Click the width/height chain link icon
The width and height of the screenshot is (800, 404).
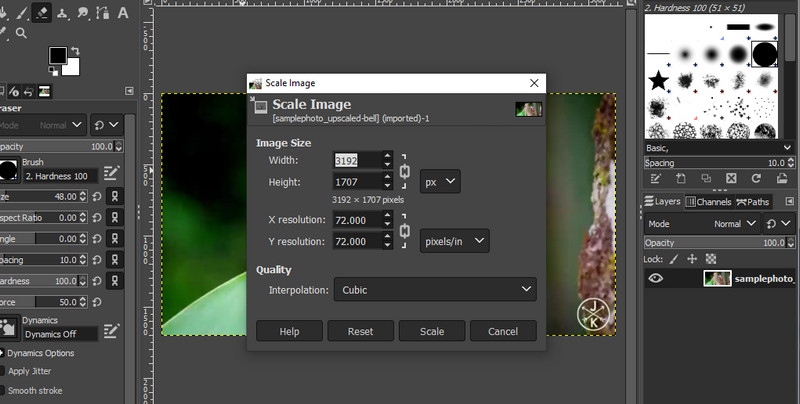[404, 170]
